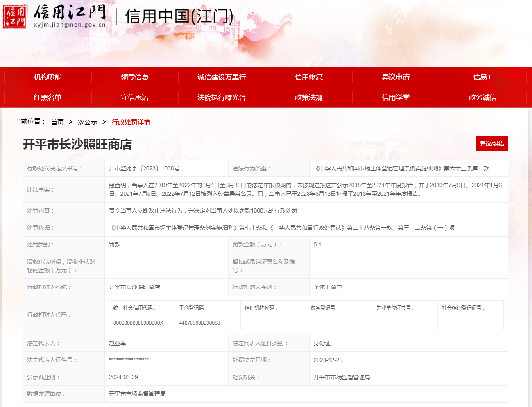Click the 首页 breadcrumb link
The height and width of the screenshot is (407, 532).
57,122
